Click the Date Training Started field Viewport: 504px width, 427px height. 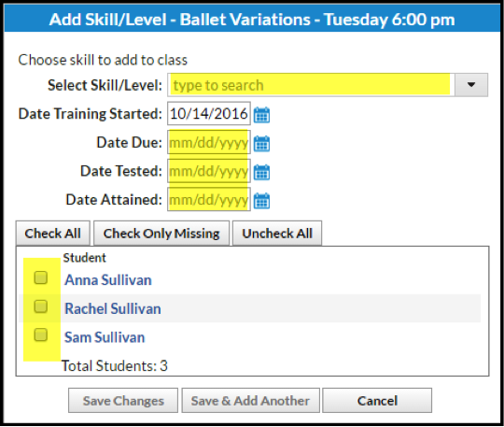209,114
